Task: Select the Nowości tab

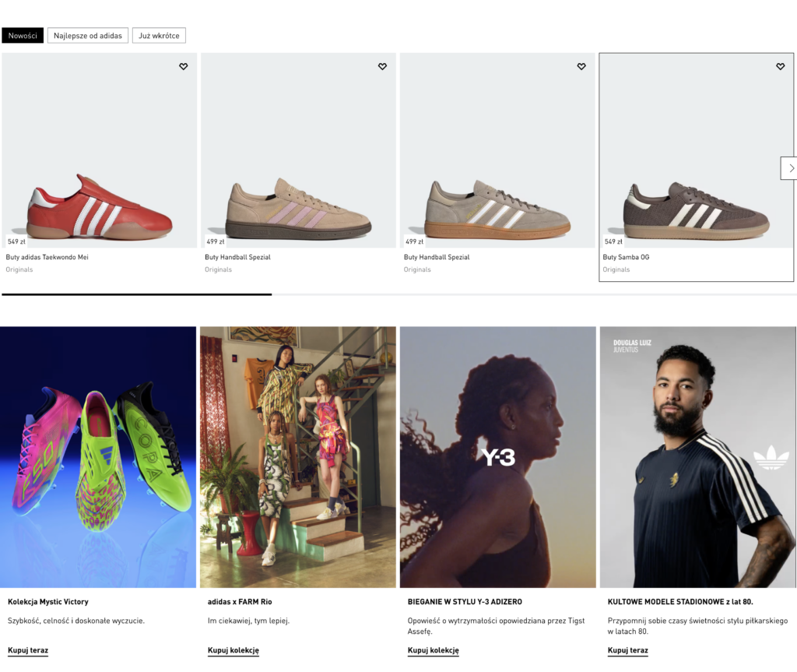Action: click(23, 36)
